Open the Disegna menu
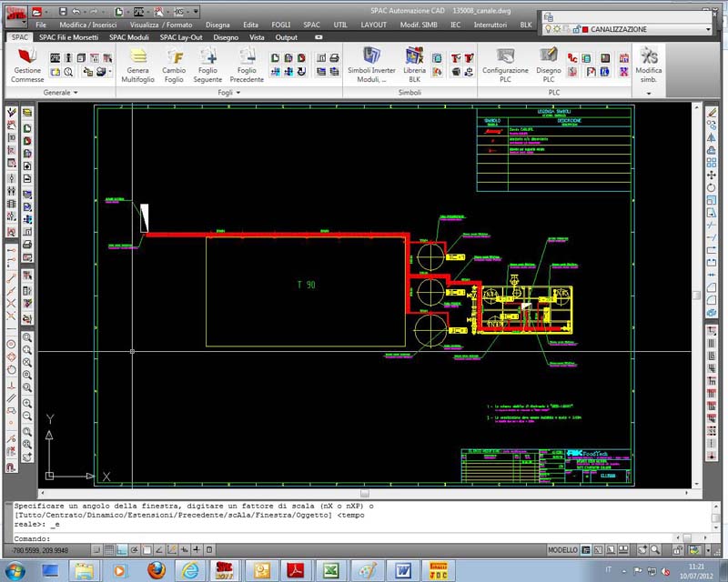Screen dimensions: 728x582 [217, 25]
